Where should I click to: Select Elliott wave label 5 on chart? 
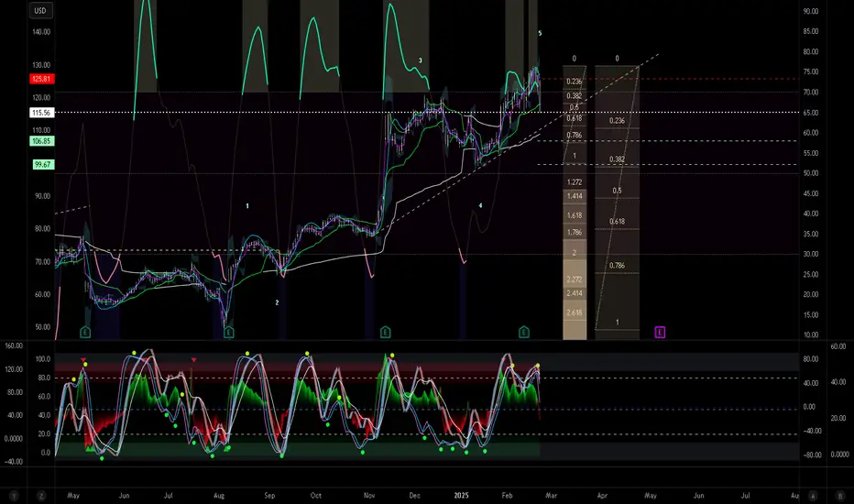point(540,33)
